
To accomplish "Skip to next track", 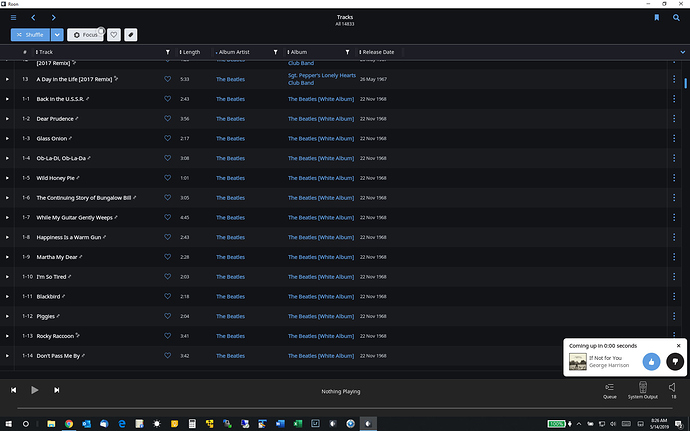I will [56, 390].
